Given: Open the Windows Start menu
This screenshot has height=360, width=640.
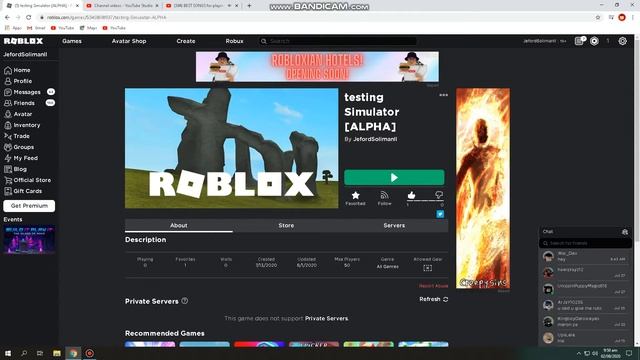Looking at the screenshot, I should tap(8, 353).
